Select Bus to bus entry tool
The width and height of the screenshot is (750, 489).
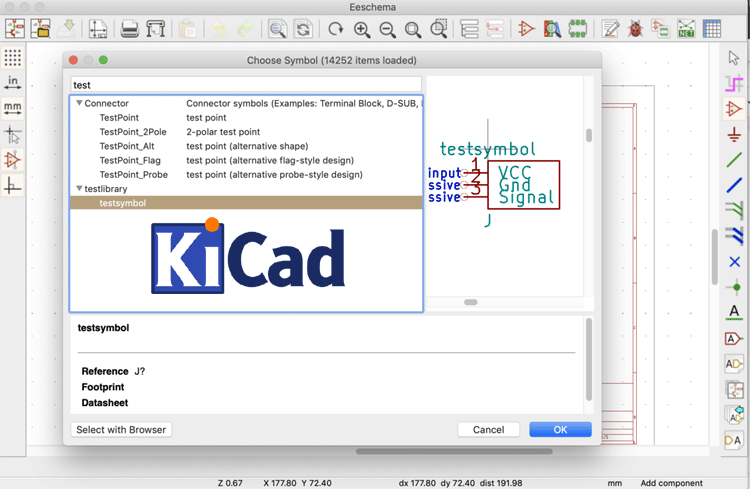[x=734, y=236]
